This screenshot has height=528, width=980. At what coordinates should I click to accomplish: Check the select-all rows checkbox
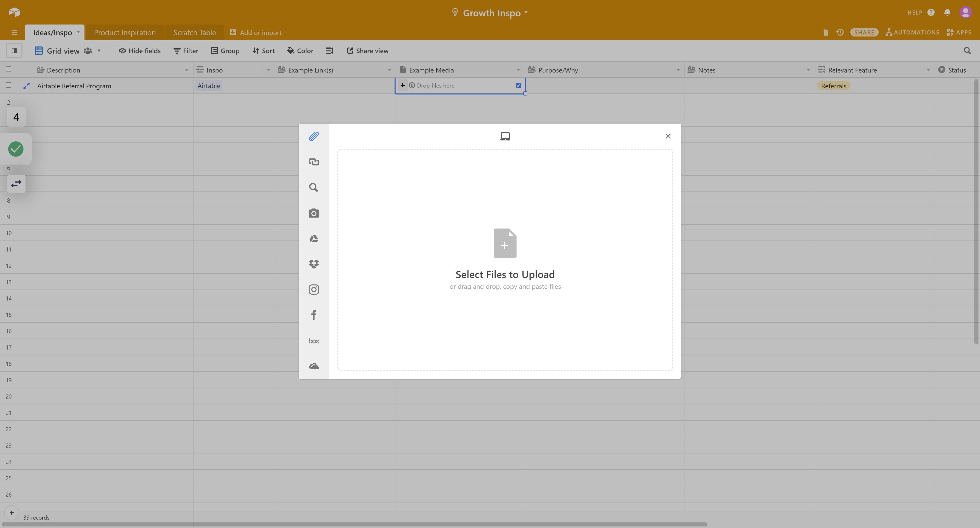coord(8,69)
